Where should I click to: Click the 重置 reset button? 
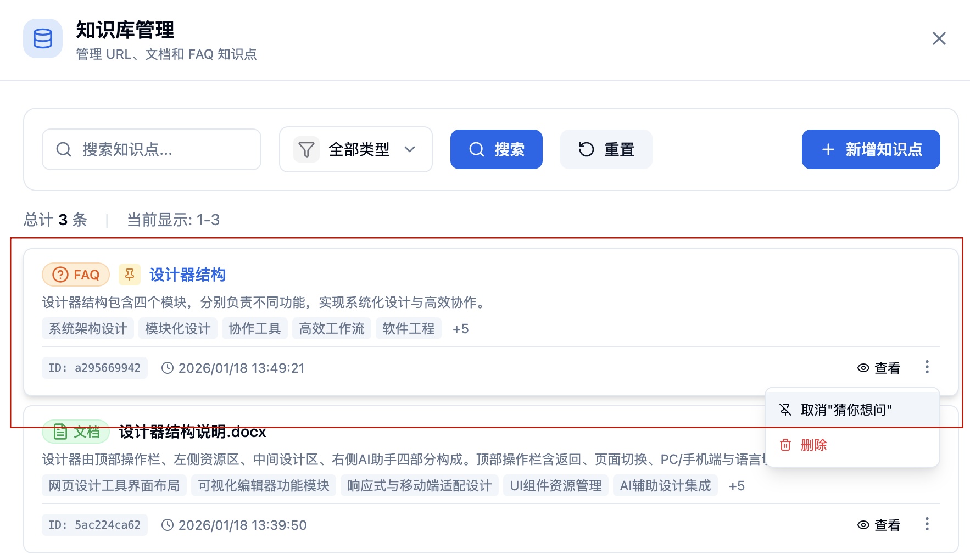[606, 149]
